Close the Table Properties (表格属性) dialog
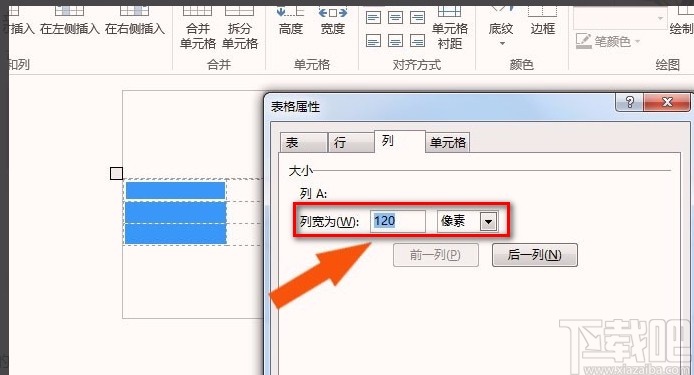The width and height of the screenshot is (694, 375). (x=667, y=102)
